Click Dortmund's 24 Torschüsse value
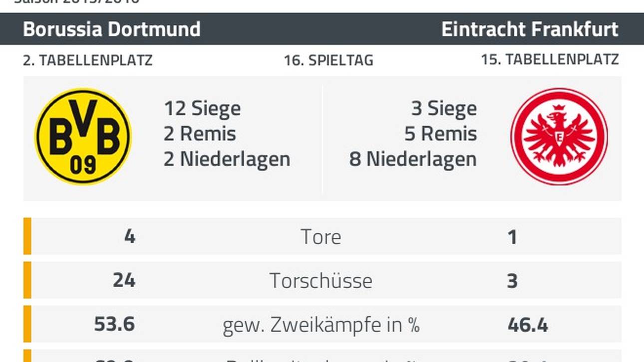The width and height of the screenshot is (644, 362). pos(124,280)
